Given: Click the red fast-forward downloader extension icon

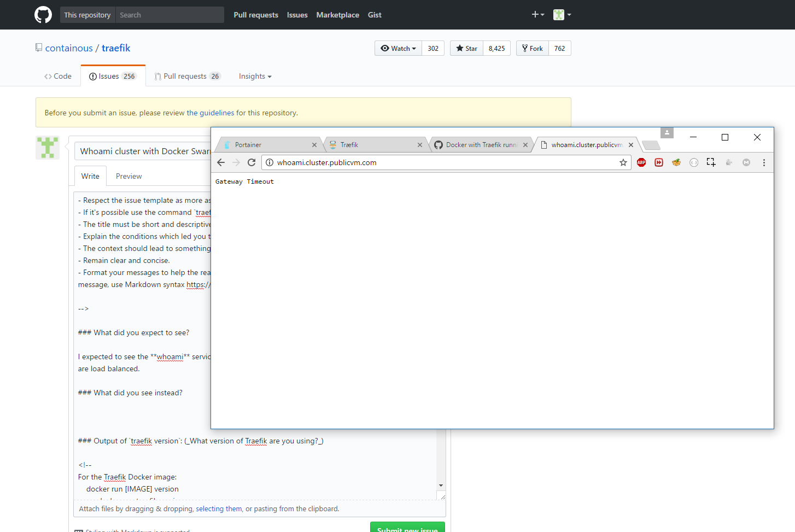Looking at the screenshot, I should coord(659,162).
